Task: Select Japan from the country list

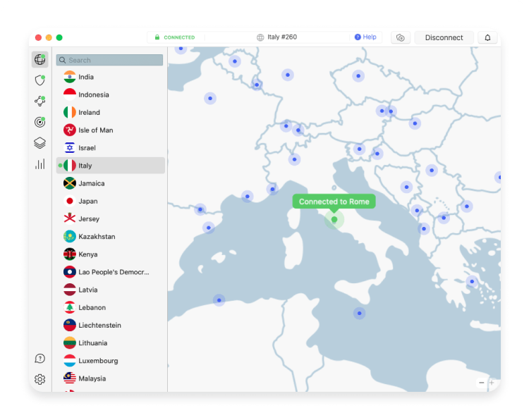Action: coord(88,201)
